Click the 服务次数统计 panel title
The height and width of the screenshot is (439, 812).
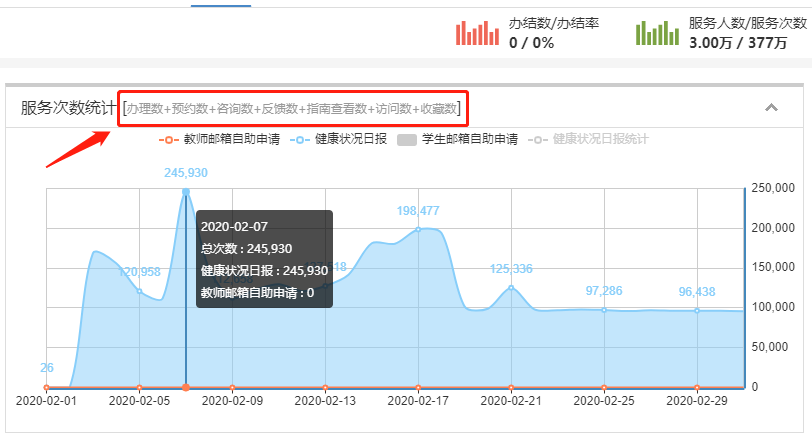[x=68, y=108]
